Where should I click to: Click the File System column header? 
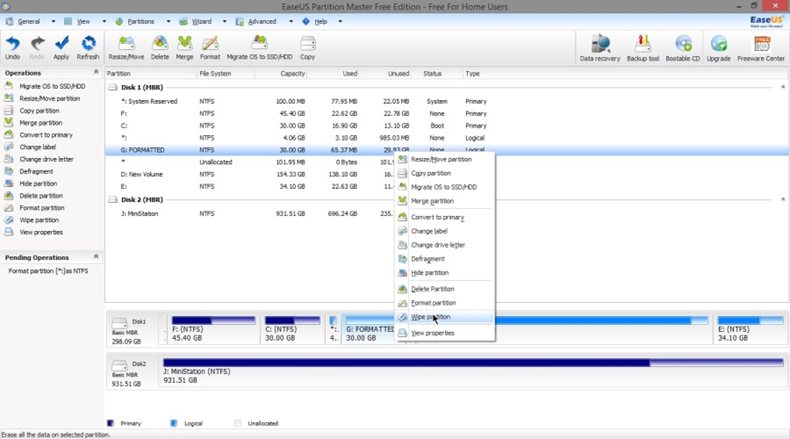[215, 74]
